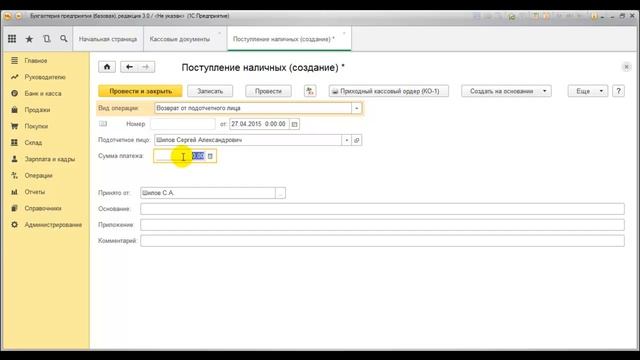This screenshot has height=360, width=640.
Task: Open Favorites star icon
Action: (29, 39)
